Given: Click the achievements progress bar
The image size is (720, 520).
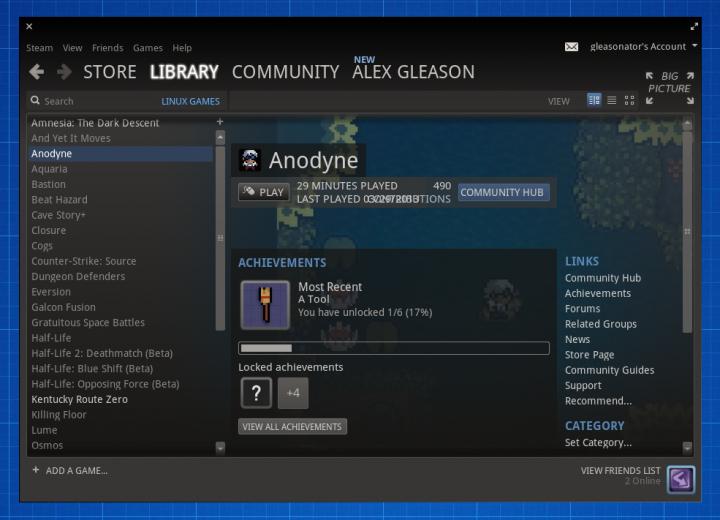Looking at the screenshot, I should coord(394,348).
